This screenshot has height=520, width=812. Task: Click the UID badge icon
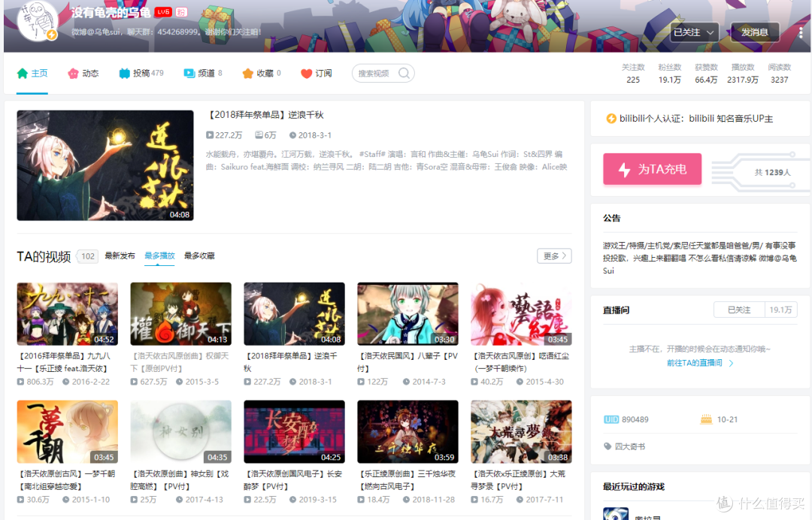pos(611,419)
